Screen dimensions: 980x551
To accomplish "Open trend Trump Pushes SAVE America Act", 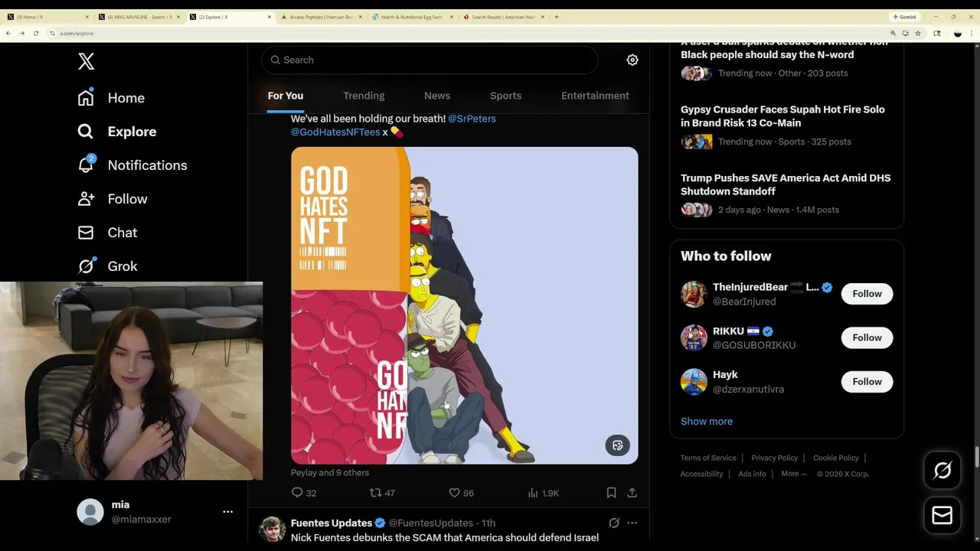I will click(786, 193).
